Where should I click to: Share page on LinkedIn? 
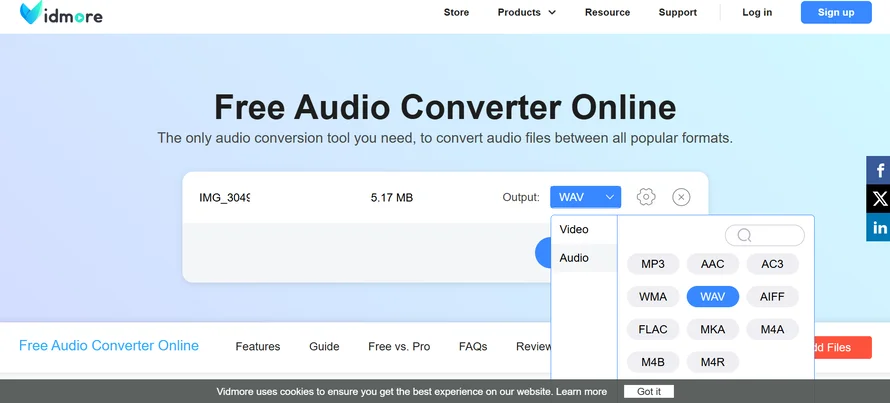pos(879,228)
